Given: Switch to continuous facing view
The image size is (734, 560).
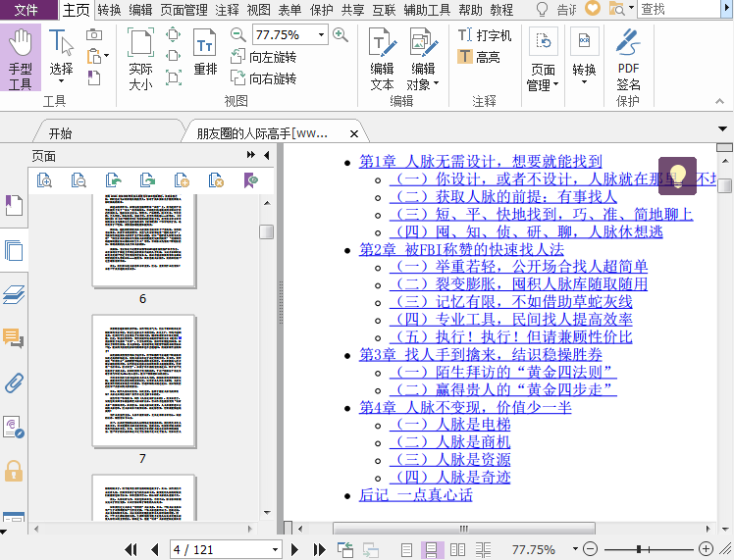Looking at the screenshot, I should pos(483,550).
